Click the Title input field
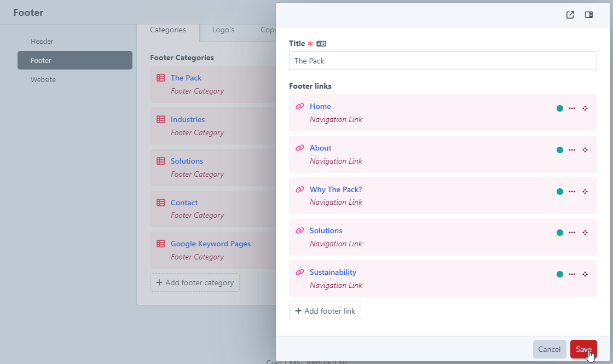 coord(442,61)
